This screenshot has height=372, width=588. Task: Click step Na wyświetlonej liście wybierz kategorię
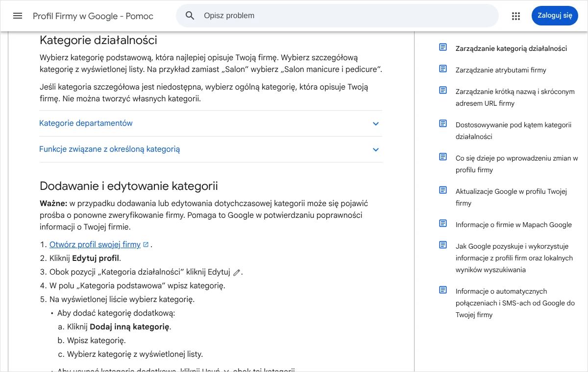click(x=122, y=299)
